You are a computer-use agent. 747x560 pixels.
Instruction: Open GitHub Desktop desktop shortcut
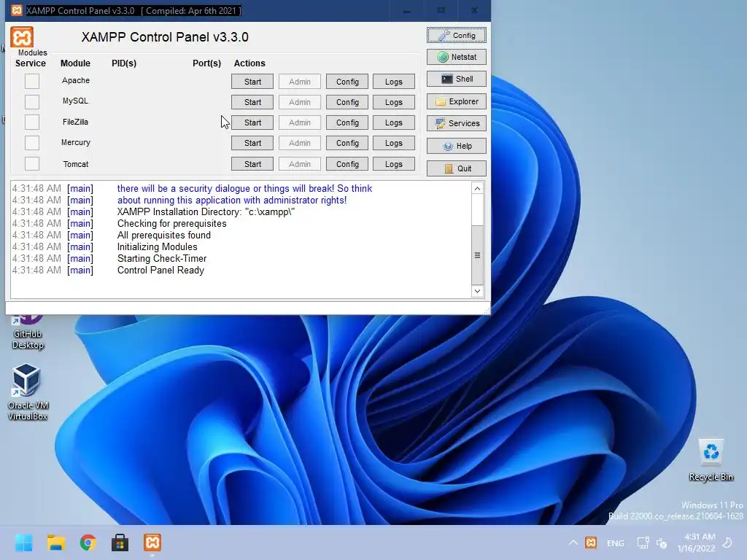(28, 332)
